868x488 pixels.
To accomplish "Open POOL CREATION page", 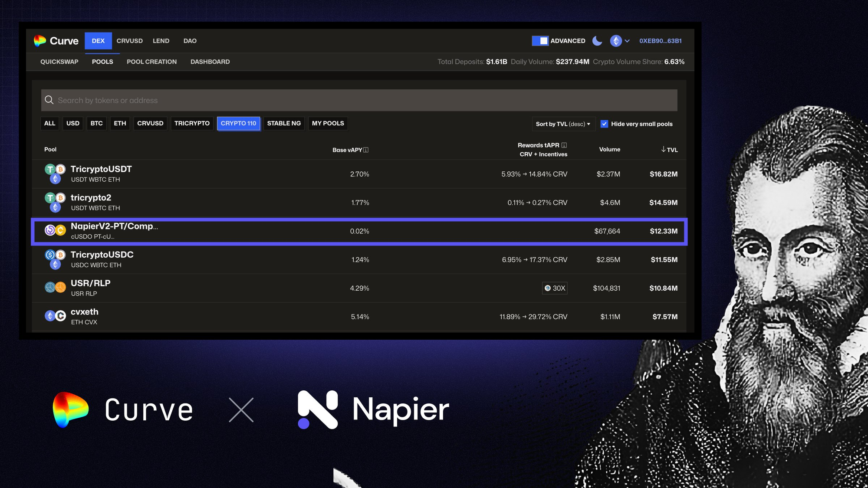I will click(151, 62).
